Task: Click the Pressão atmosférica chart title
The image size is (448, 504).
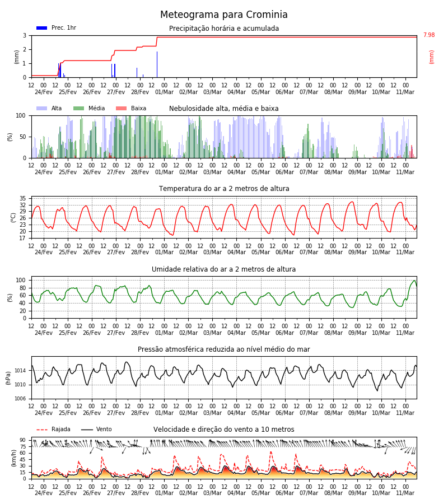Action: (x=224, y=349)
